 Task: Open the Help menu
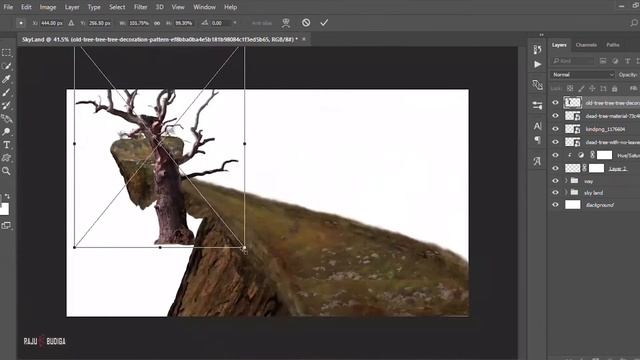point(230,7)
